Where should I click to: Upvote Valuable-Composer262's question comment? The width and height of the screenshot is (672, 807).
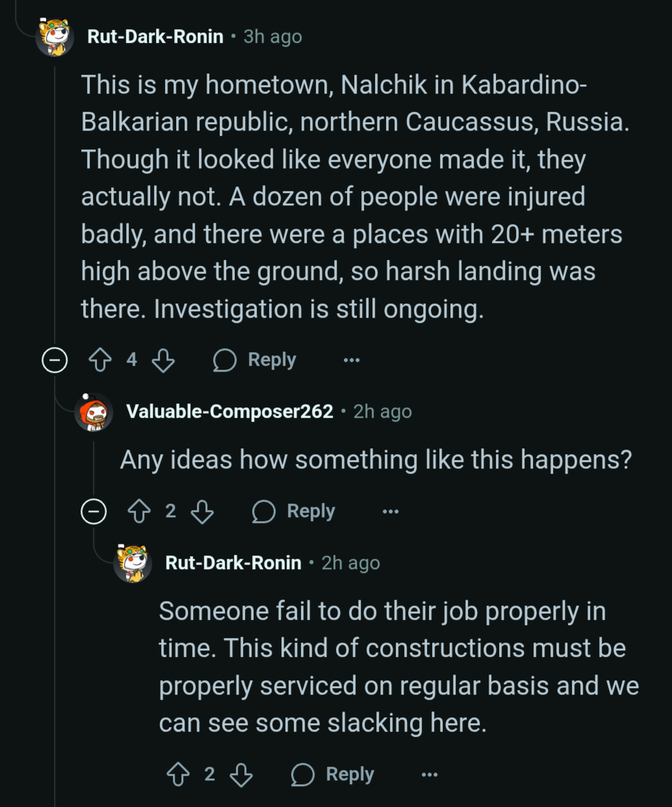139,512
